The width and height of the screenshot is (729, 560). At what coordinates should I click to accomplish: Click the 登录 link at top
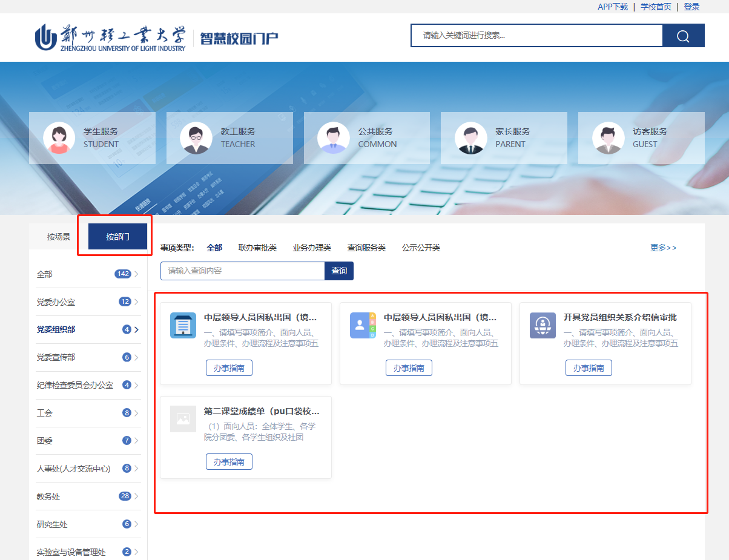coord(691,7)
